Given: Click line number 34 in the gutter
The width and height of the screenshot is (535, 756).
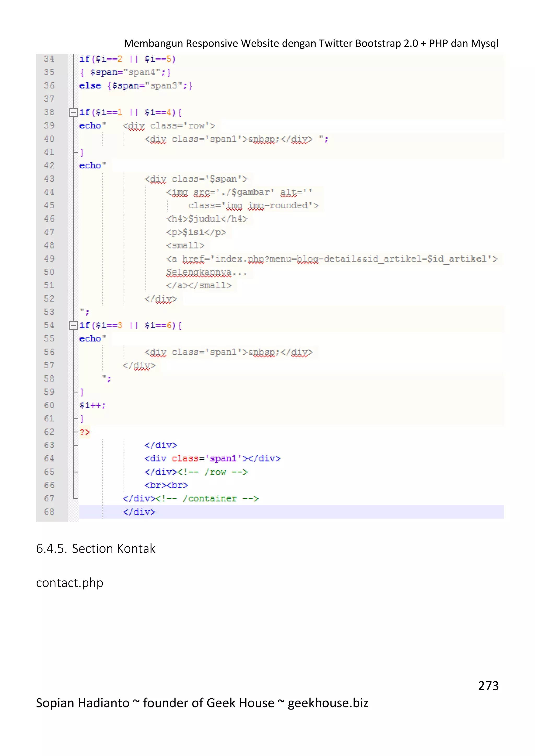Looking at the screenshot, I should (x=49, y=59).
